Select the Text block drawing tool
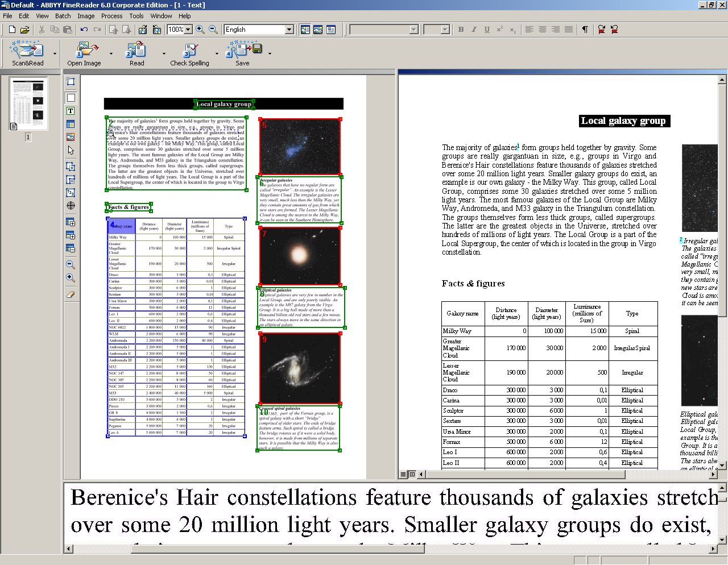The image size is (728, 565). pos(71,111)
